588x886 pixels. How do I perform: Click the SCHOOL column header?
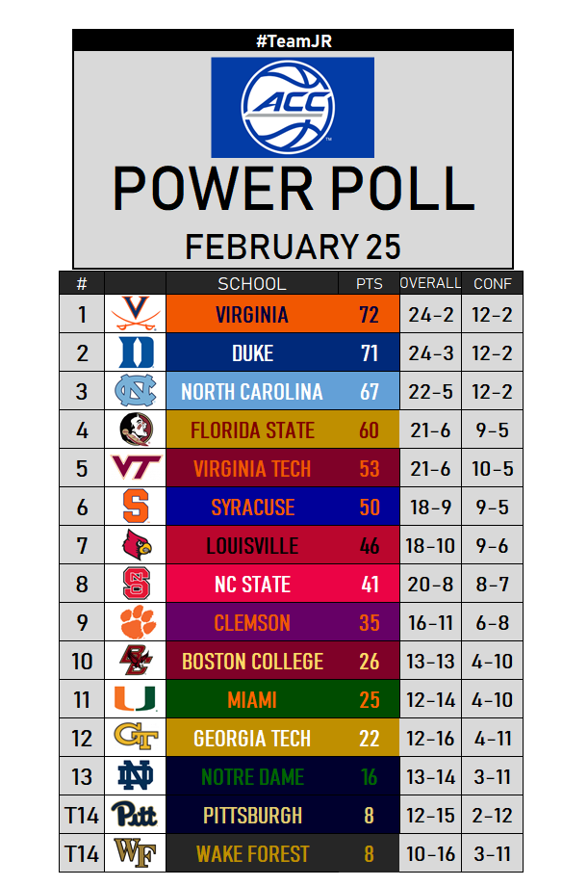pos(252,283)
